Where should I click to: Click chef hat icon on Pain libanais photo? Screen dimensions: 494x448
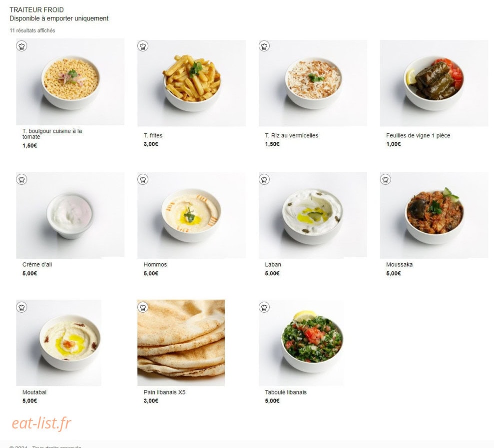point(143,307)
